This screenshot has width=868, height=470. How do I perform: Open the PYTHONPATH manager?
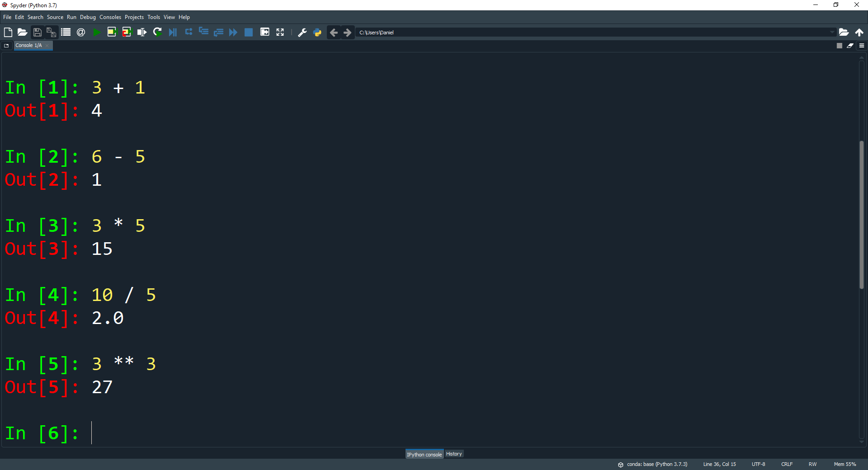tap(317, 32)
